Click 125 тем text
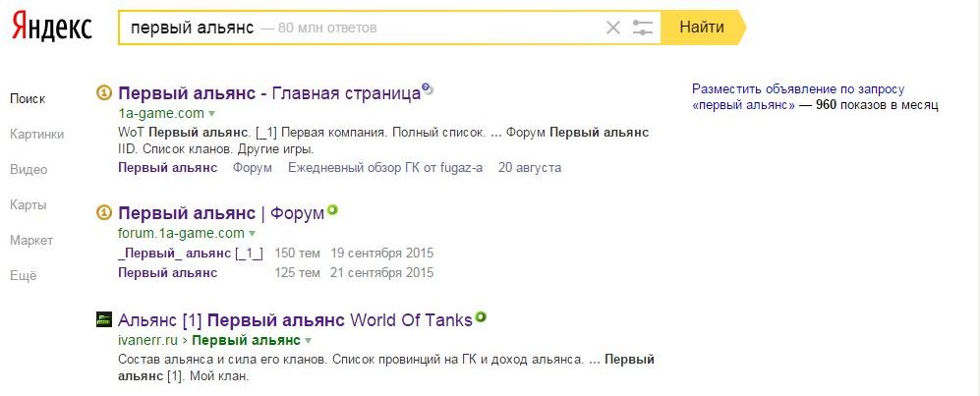This screenshot has height=396, width=980. pos(298,272)
